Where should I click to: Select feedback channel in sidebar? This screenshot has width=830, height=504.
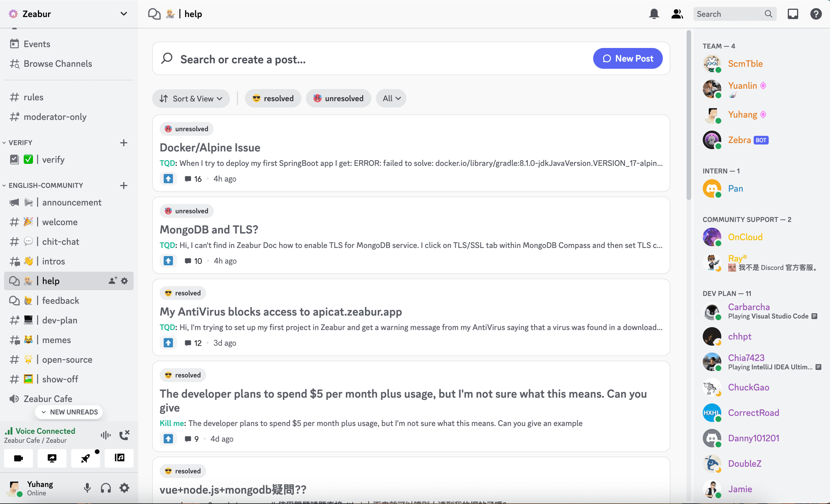click(60, 300)
